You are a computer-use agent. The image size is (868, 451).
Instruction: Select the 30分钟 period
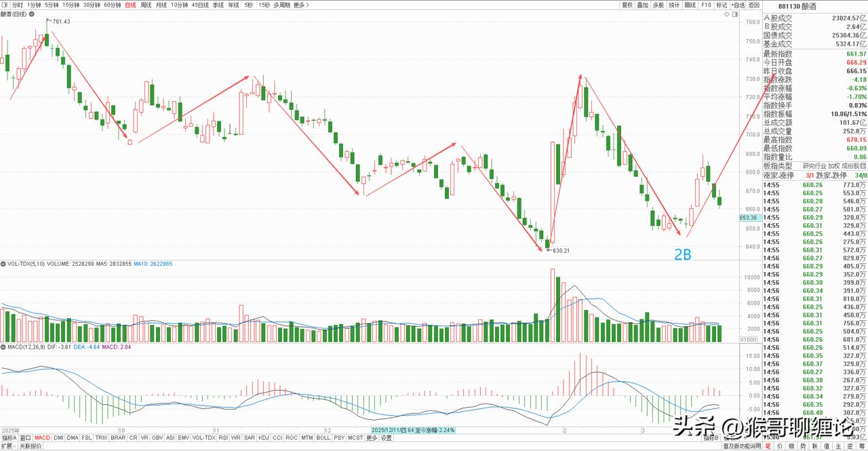pos(92,5)
